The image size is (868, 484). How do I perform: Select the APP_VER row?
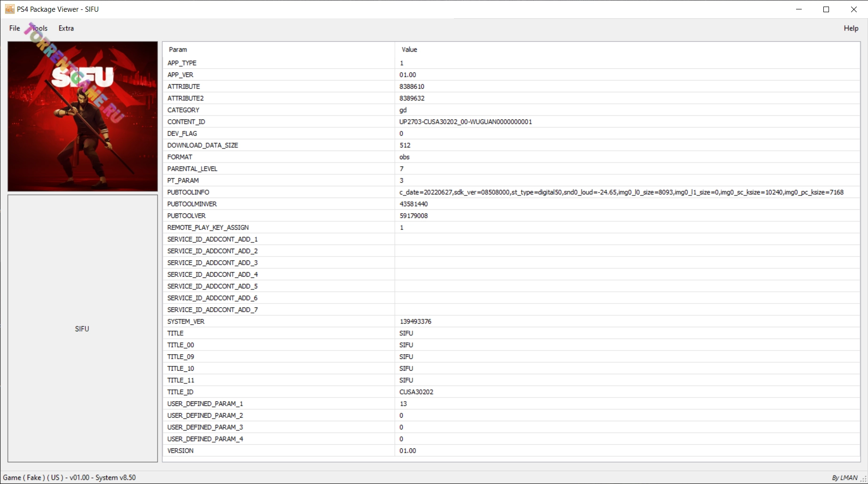tap(180, 75)
